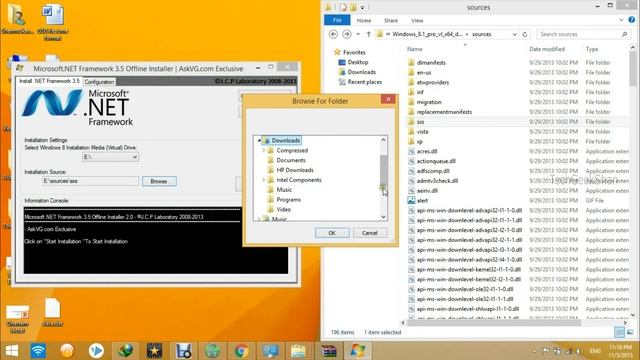The width and height of the screenshot is (640, 360).
Task: Select Recent places in sidebar
Action: click(x=364, y=82)
